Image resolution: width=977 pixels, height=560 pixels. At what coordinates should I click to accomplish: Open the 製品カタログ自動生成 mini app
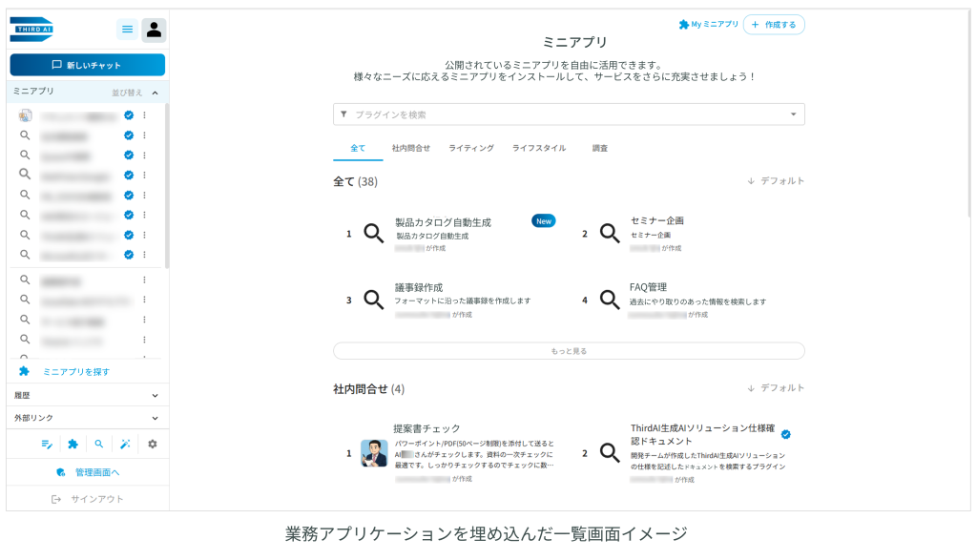[443, 222]
